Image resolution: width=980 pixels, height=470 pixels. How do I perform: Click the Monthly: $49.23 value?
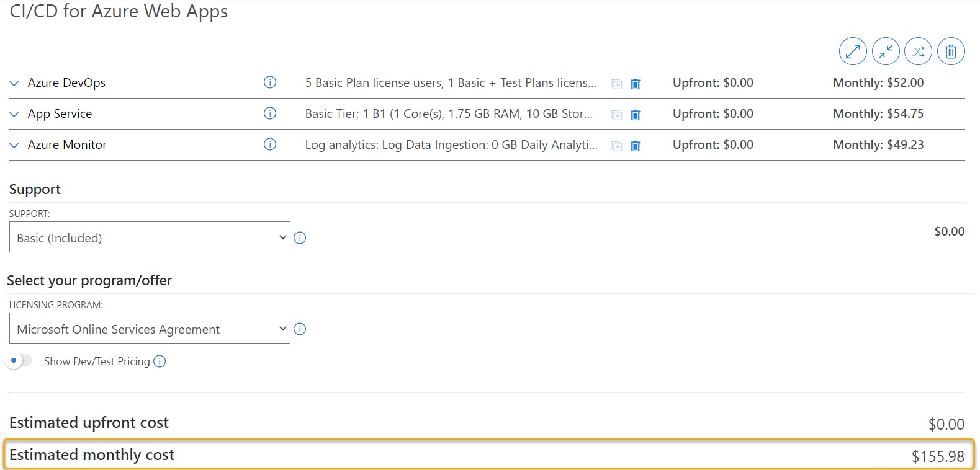click(x=878, y=145)
